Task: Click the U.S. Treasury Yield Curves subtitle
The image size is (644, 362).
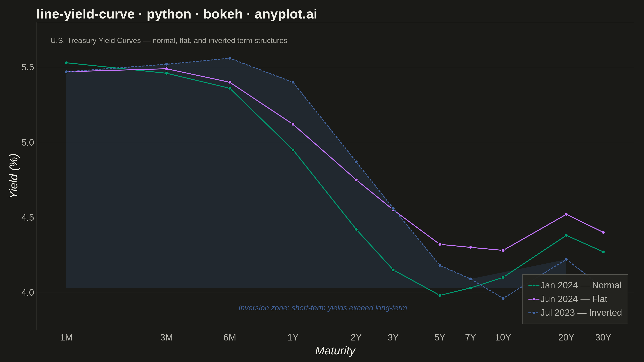Action: (x=169, y=40)
